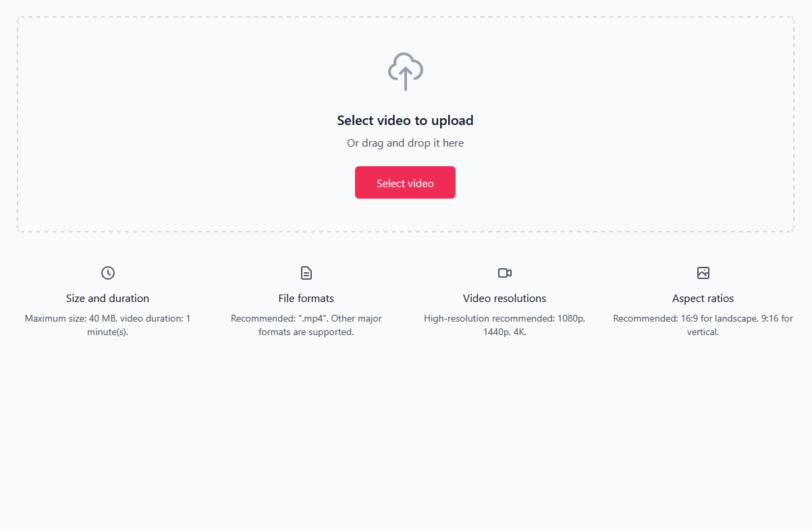The width and height of the screenshot is (812, 529).
Task: Click the ".mp4" text in File formats
Action: 310,318
